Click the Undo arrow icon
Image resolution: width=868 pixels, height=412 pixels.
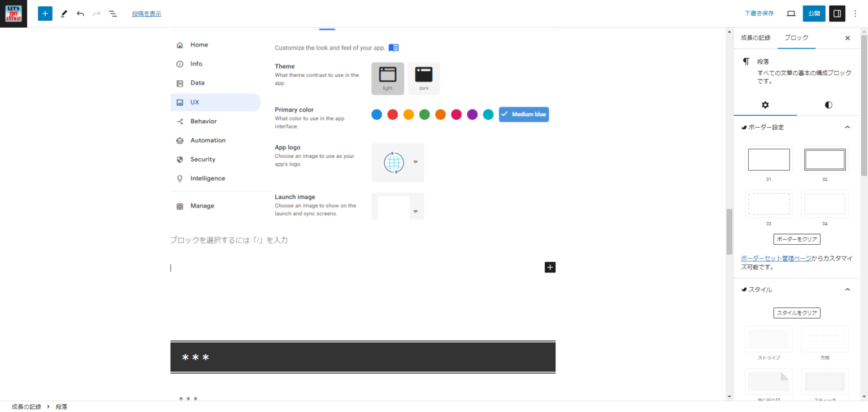(80, 14)
